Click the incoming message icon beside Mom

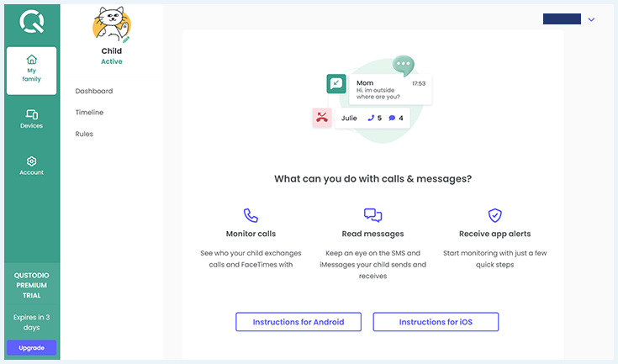(x=336, y=83)
